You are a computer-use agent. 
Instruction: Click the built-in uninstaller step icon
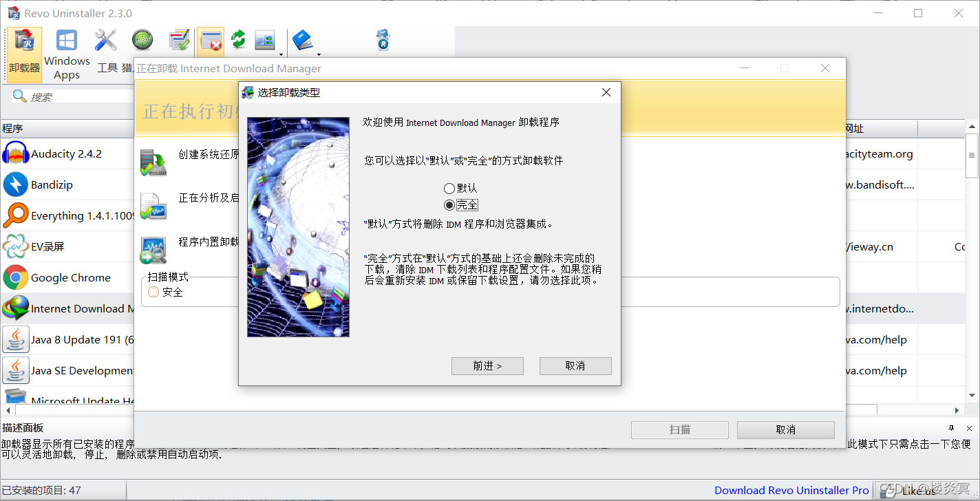click(x=153, y=250)
